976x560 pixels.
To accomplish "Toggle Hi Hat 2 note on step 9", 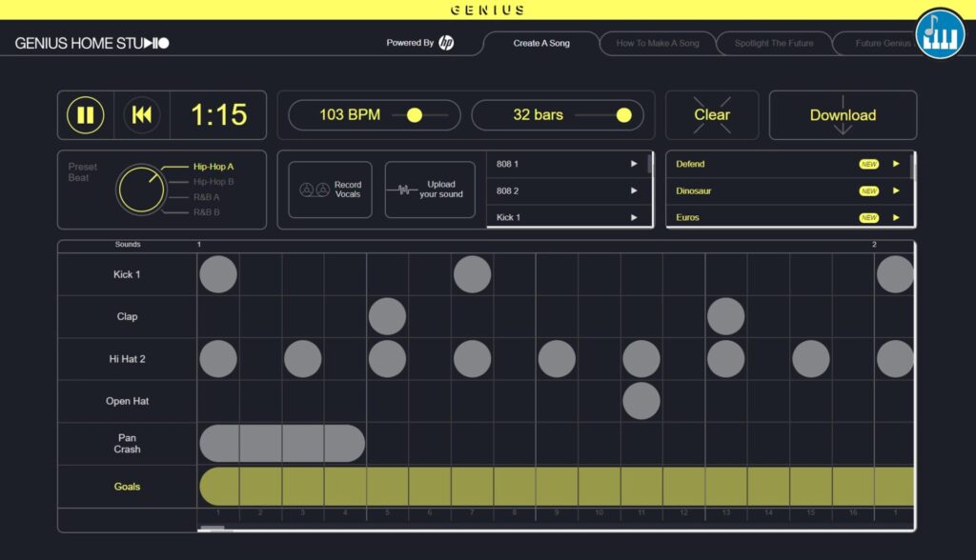I will click(557, 359).
